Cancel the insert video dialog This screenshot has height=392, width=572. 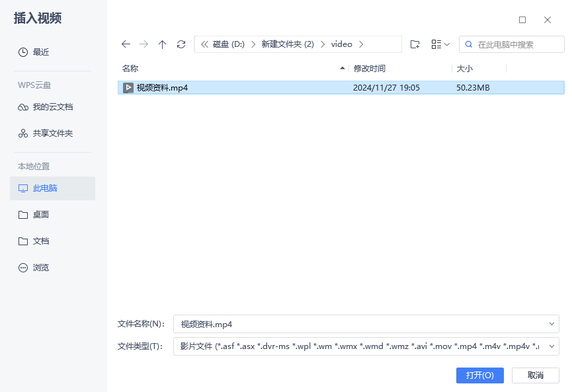tap(536, 375)
